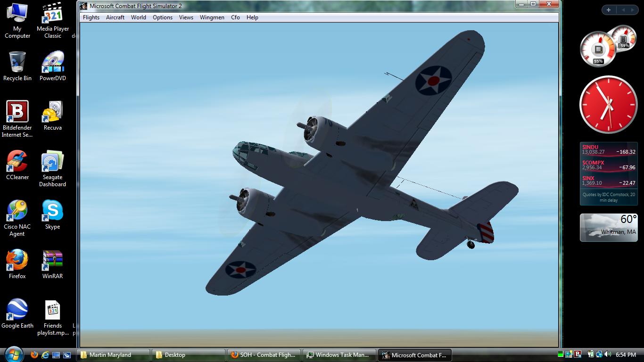644x362 pixels.
Task: Click Show Desktop in Quick Launch
Action: pyautogui.click(x=56, y=355)
